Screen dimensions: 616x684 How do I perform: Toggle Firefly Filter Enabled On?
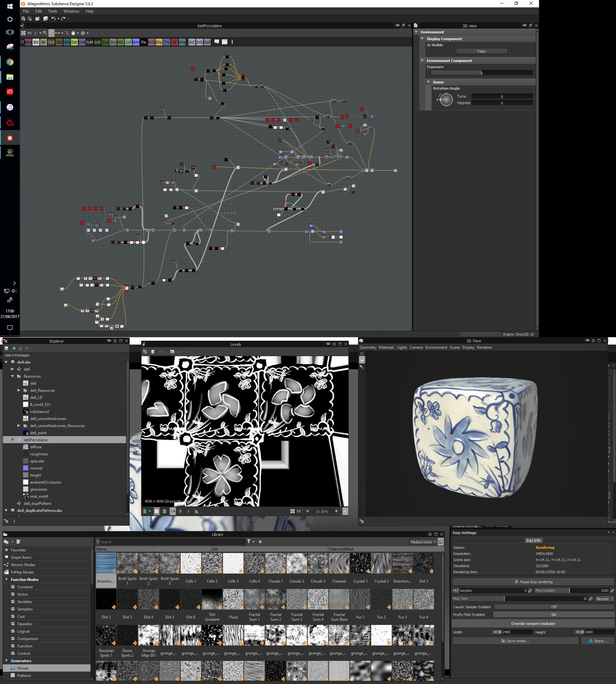click(554, 615)
